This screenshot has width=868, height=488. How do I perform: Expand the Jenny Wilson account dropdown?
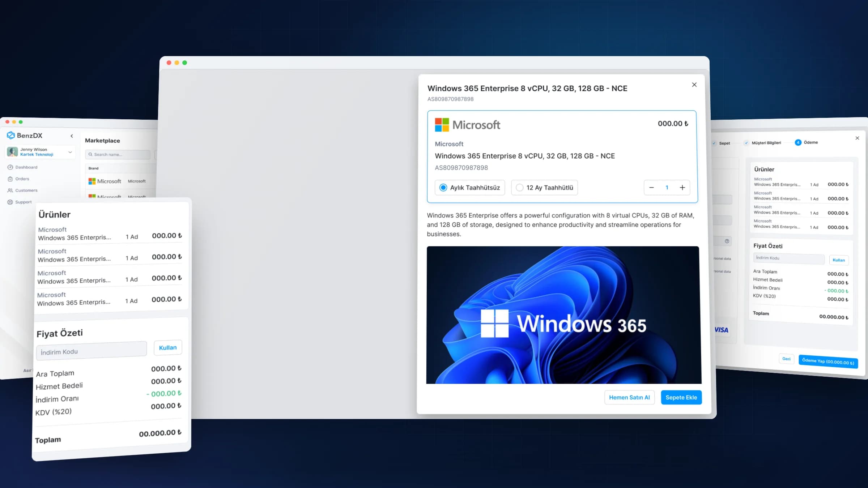(70, 152)
